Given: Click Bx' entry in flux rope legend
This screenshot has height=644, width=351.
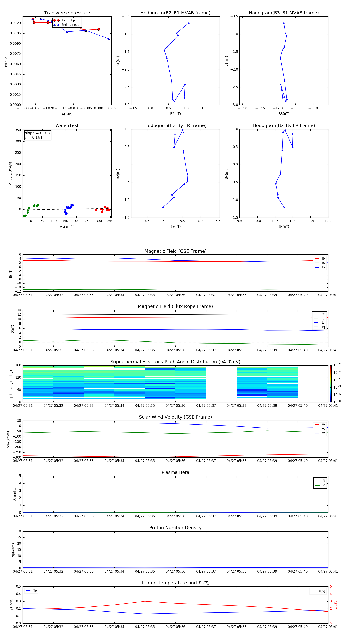Looking at the screenshot, I should (x=320, y=314).
